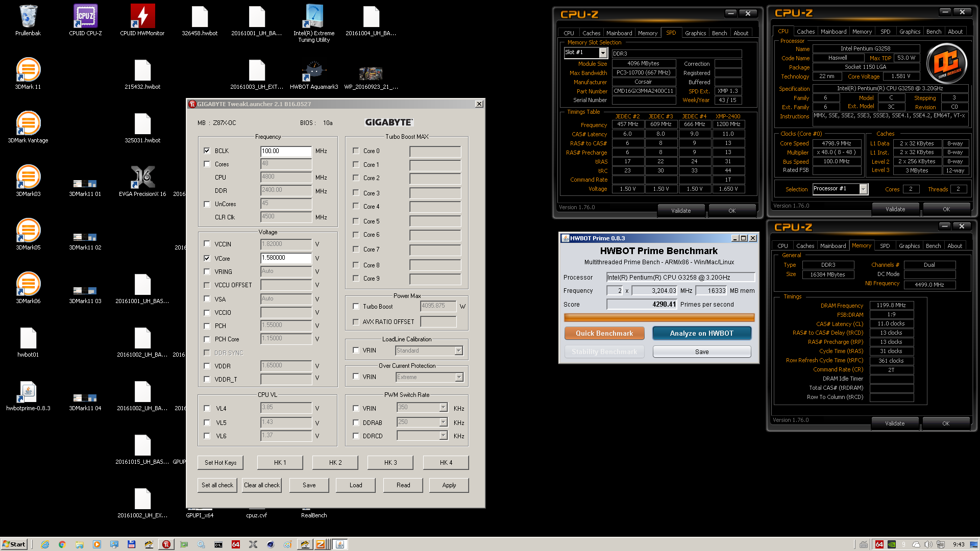Click the Set Hot Keys button
The height and width of the screenshot is (551, 980).
(x=220, y=463)
